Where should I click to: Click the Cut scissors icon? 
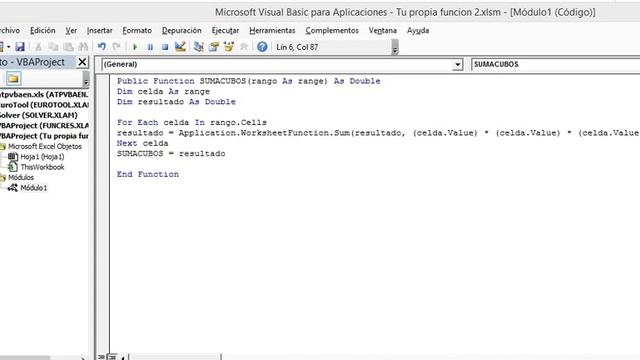[38, 47]
